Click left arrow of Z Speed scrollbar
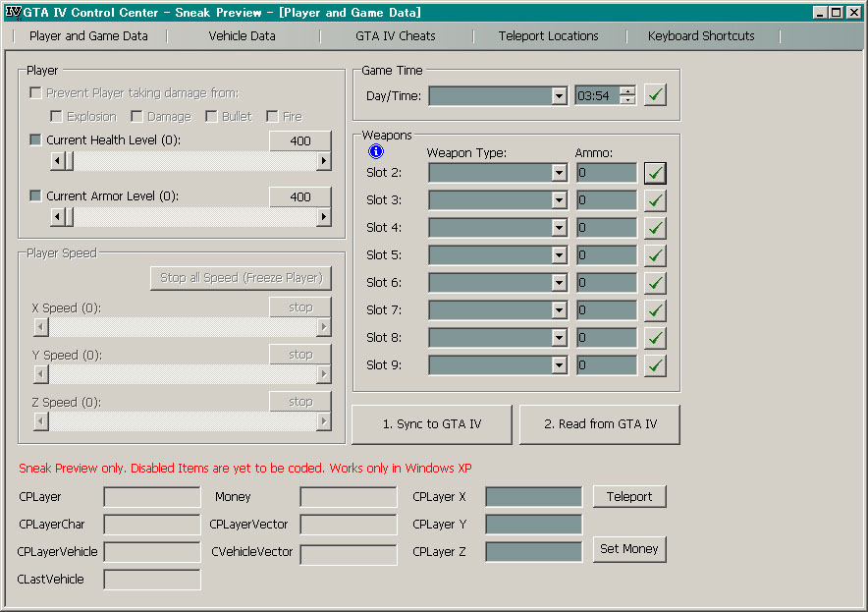Screen dimensions: 868x612 (41, 422)
